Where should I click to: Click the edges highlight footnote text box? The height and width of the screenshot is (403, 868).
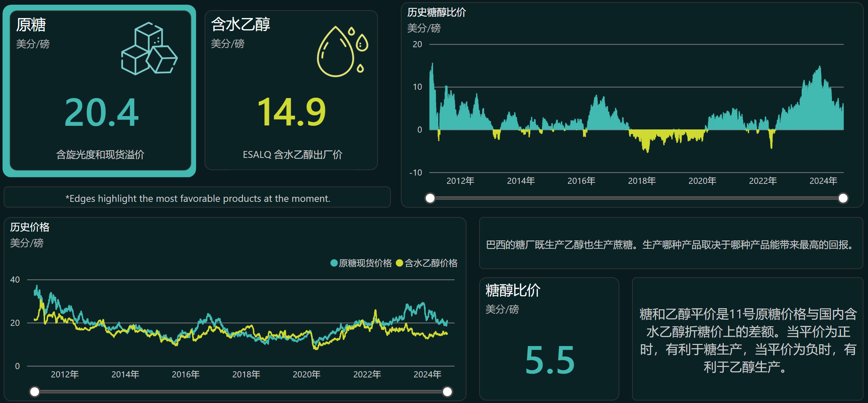click(x=197, y=198)
